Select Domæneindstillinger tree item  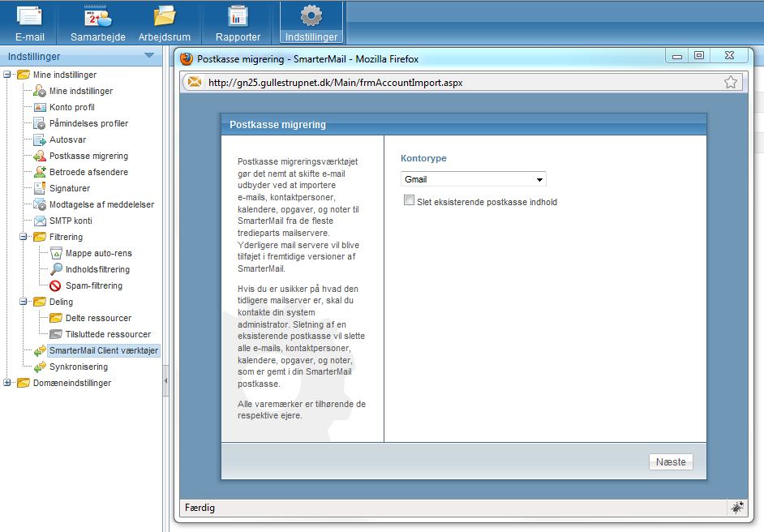(72, 383)
